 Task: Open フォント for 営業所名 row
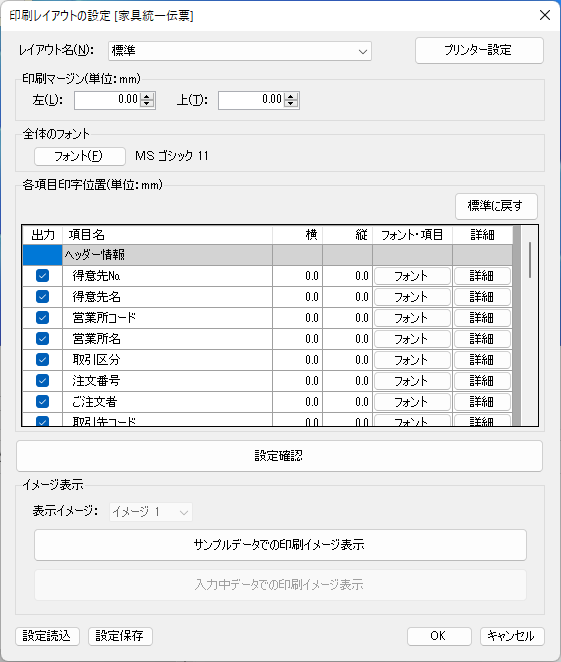pos(412,339)
